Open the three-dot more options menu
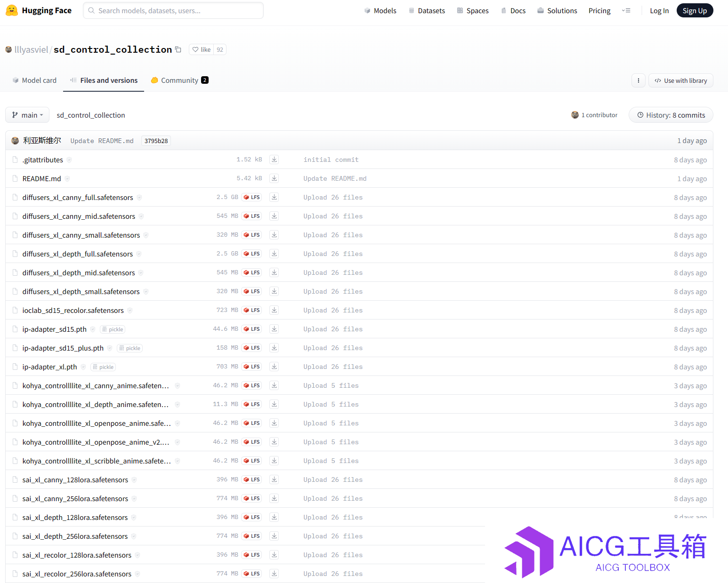Screen dimensions: 728x583 tap(638, 80)
